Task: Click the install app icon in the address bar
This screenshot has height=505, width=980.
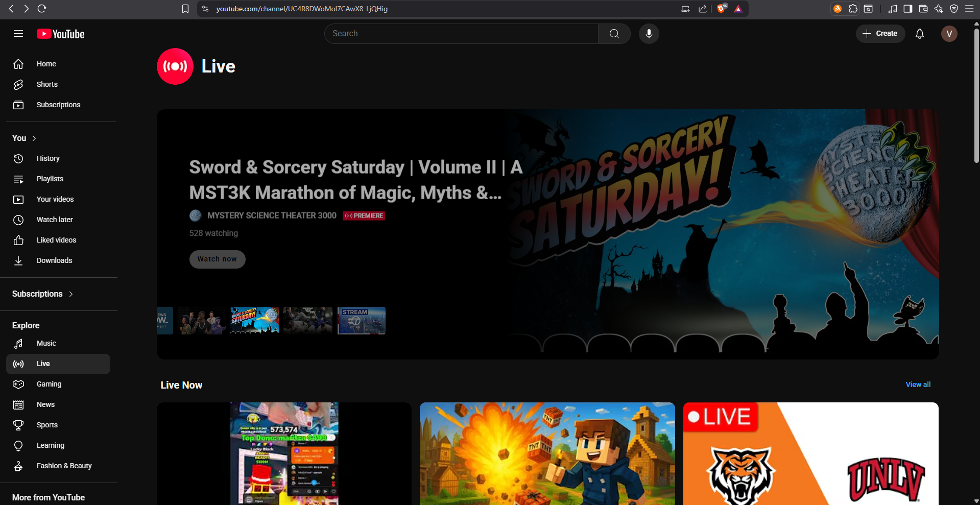Action: 685,9
